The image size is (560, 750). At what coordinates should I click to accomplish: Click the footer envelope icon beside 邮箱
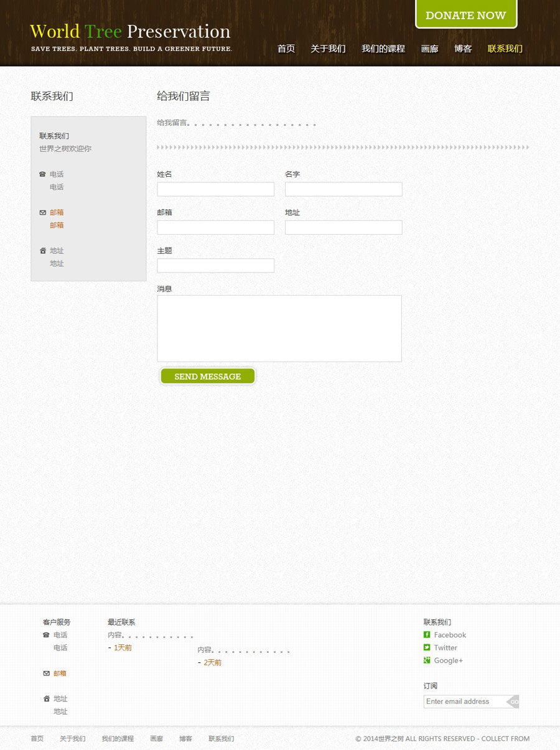coord(46,673)
